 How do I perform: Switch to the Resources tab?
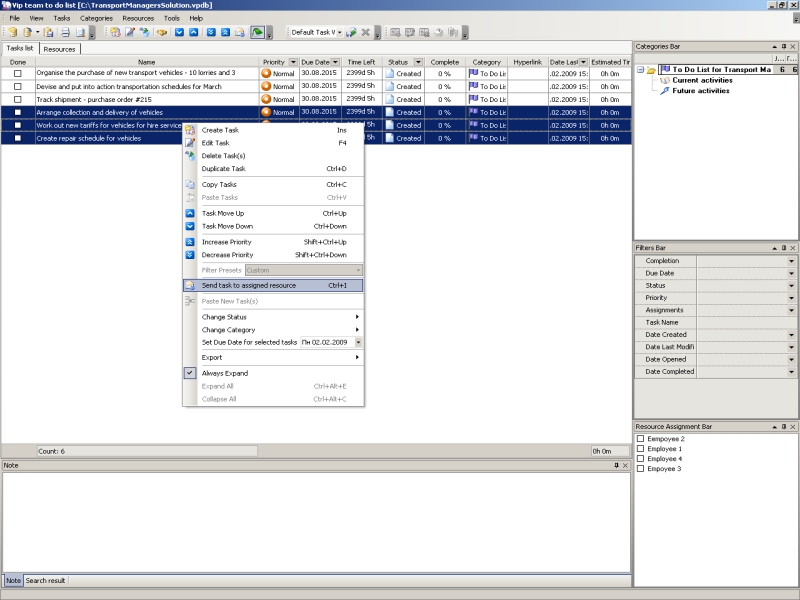(60, 48)
